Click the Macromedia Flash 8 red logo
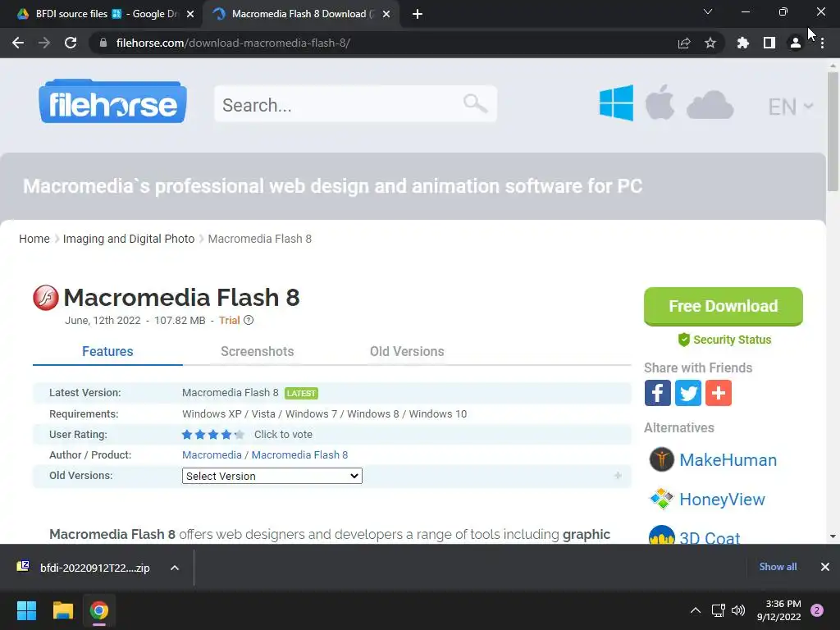Viewport: 840px width, 630px height. (46, 298)
